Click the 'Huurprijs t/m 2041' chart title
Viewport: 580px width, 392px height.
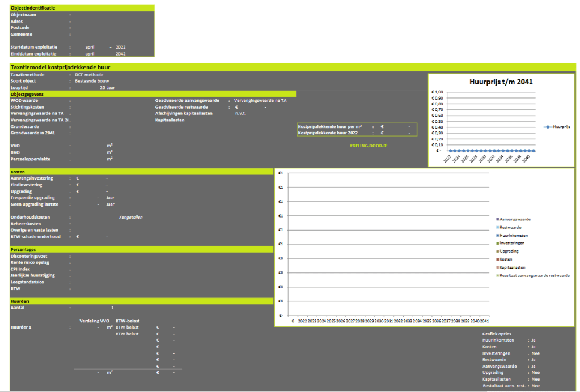coord(501,82)
